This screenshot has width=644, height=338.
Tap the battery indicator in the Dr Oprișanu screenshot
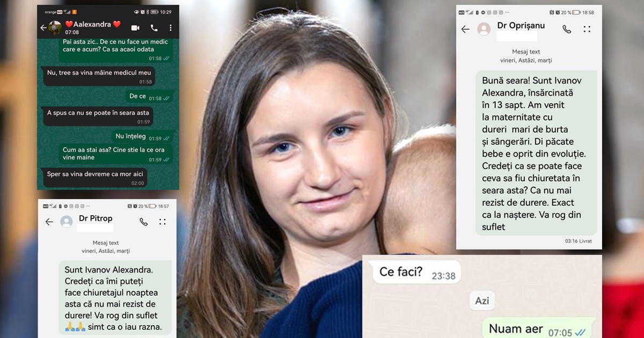576,12
